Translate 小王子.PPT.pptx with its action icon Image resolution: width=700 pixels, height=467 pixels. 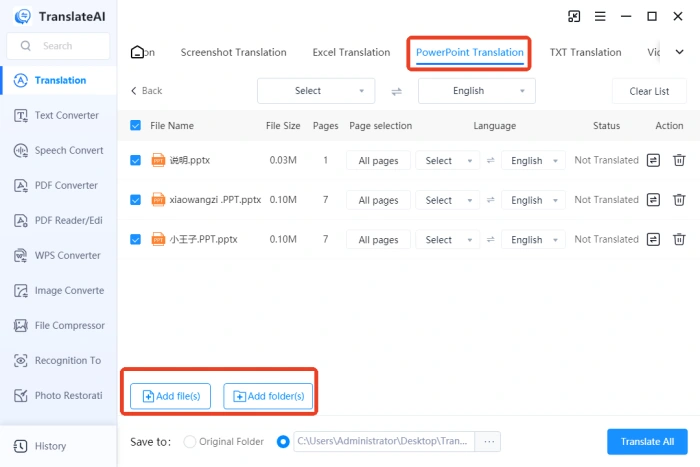[653, 239]
